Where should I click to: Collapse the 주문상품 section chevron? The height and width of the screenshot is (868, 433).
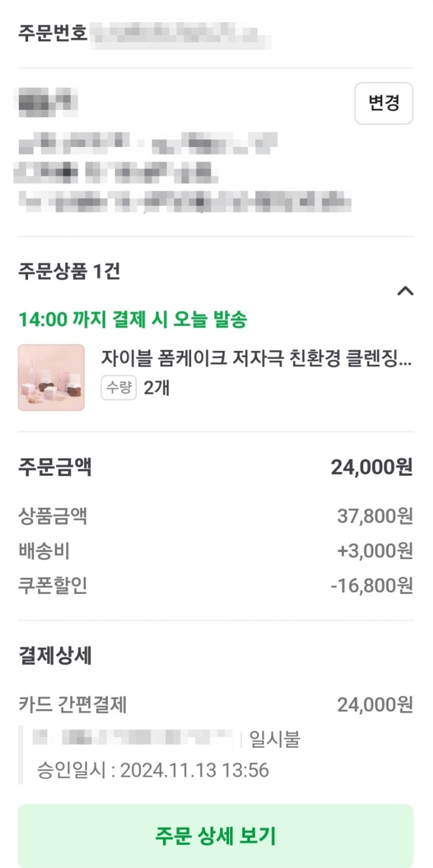(x=405, y=291)
